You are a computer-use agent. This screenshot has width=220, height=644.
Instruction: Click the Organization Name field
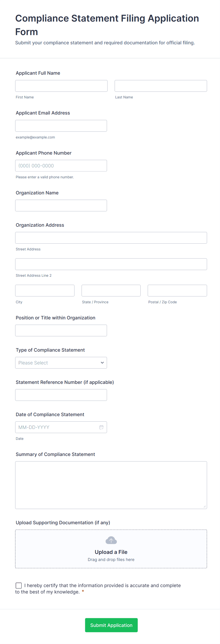click(x=61, y=205)
